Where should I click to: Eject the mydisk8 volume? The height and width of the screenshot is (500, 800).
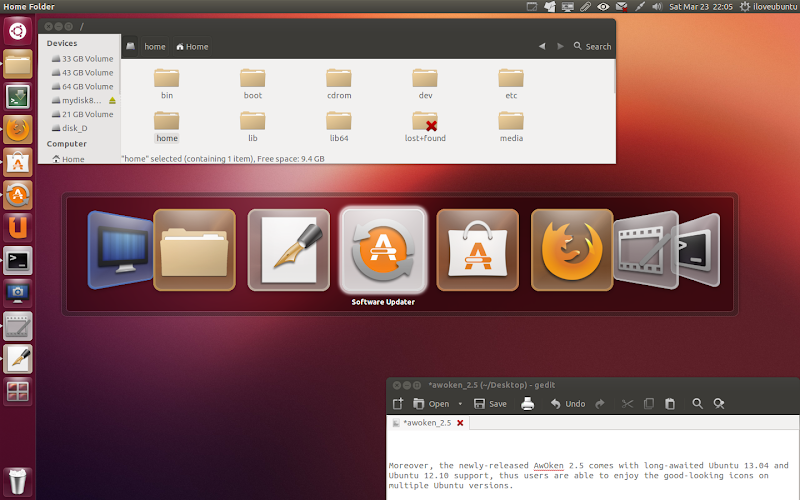112,101
